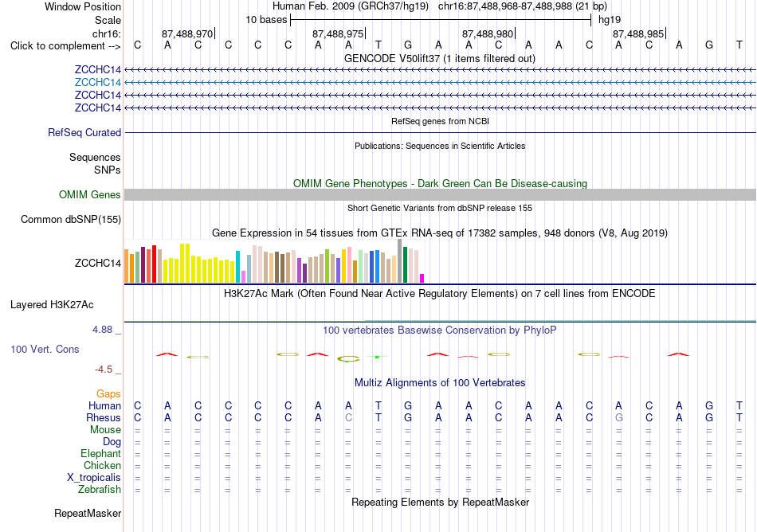Viewport: 757px width, 532px height.
Task: Select the Mouse species row label
Action: pos(105,430)
